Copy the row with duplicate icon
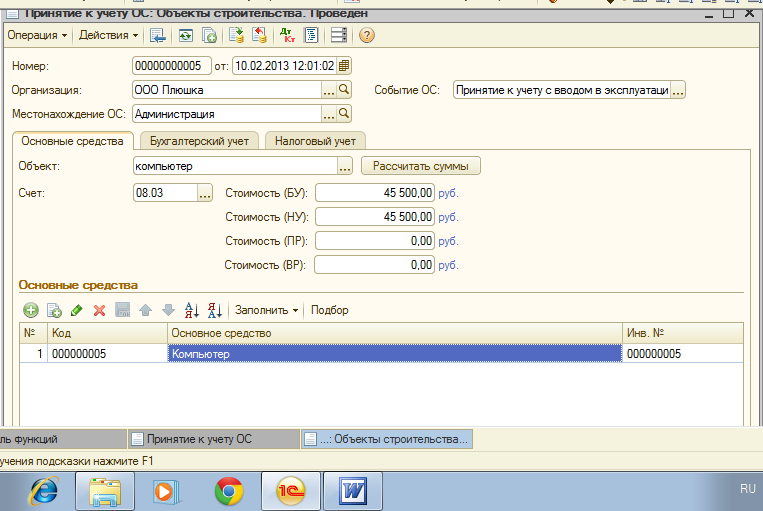Screen dimensions: 763x511 54,310
